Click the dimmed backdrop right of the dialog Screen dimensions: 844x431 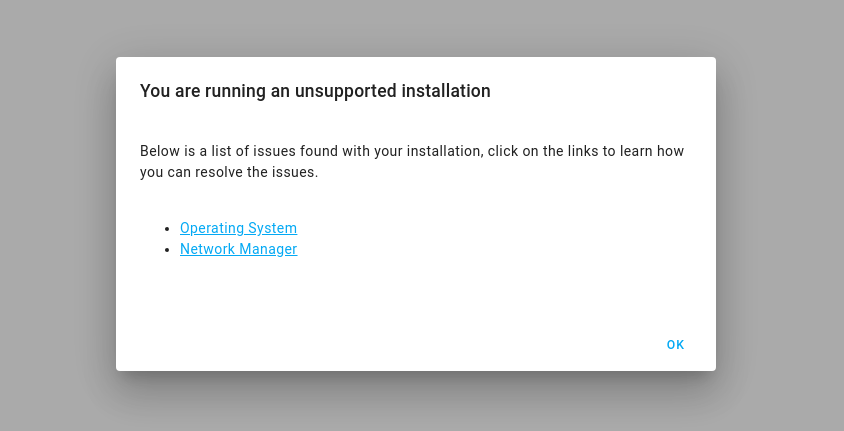(x=779, y=215)
